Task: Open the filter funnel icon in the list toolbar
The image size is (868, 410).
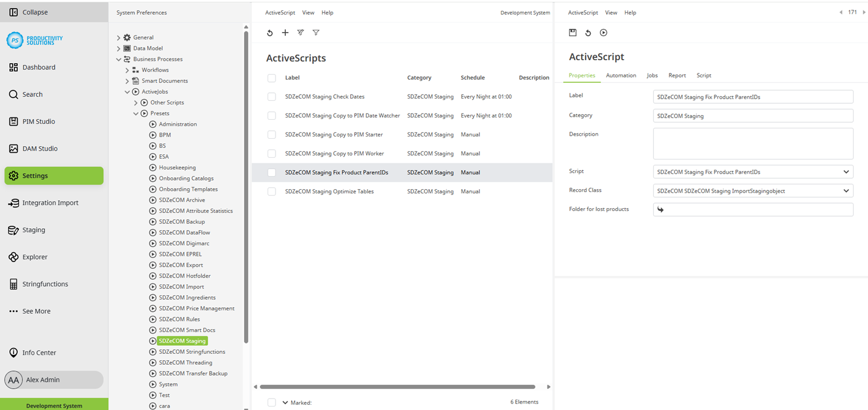Action: (316, 33)
